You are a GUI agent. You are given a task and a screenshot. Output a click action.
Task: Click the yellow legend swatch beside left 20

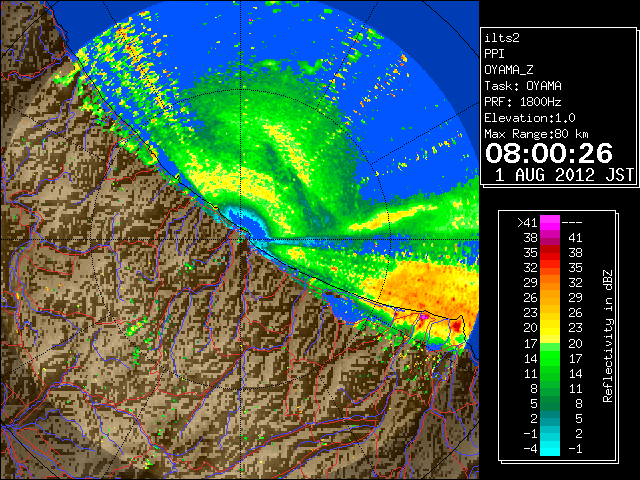tap(549, 328)
